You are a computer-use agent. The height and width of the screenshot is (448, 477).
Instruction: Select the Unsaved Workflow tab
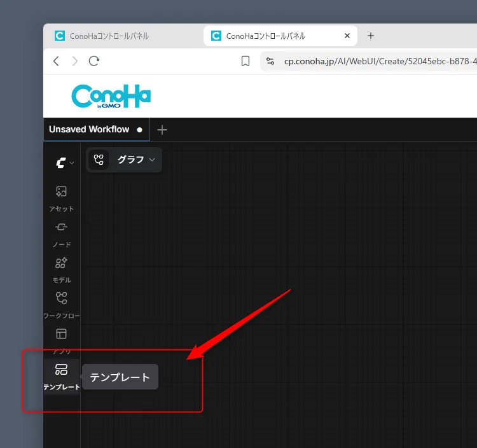97,130
